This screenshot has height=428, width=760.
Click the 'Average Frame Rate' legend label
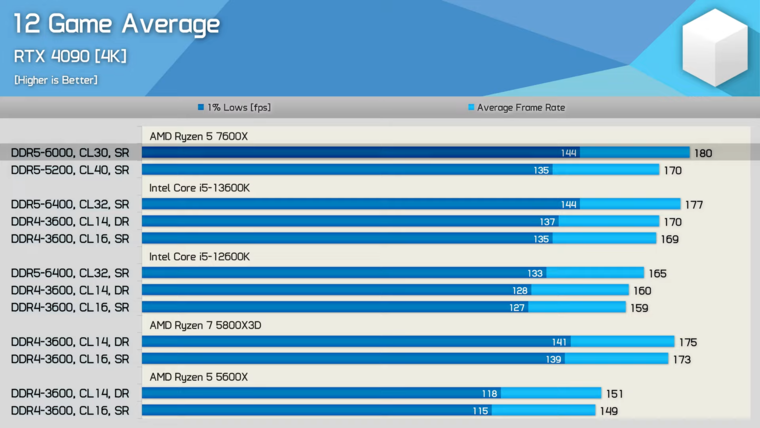[521, 108]
